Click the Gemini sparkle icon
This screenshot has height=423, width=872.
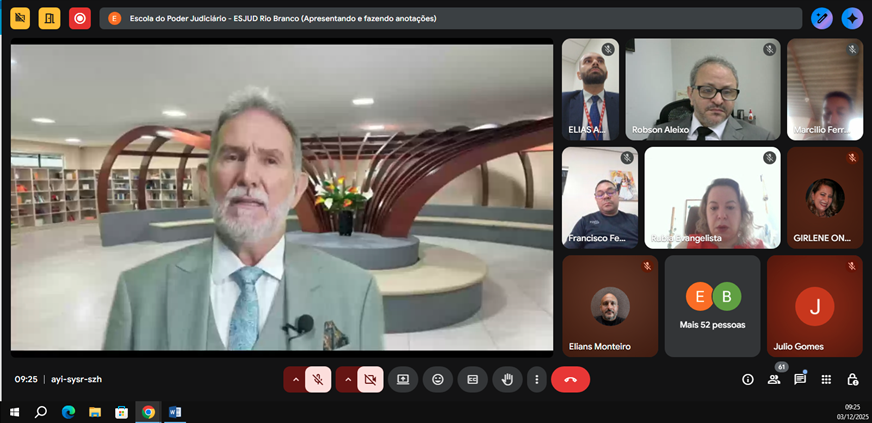pyautogui.click(x=852, y=18)
